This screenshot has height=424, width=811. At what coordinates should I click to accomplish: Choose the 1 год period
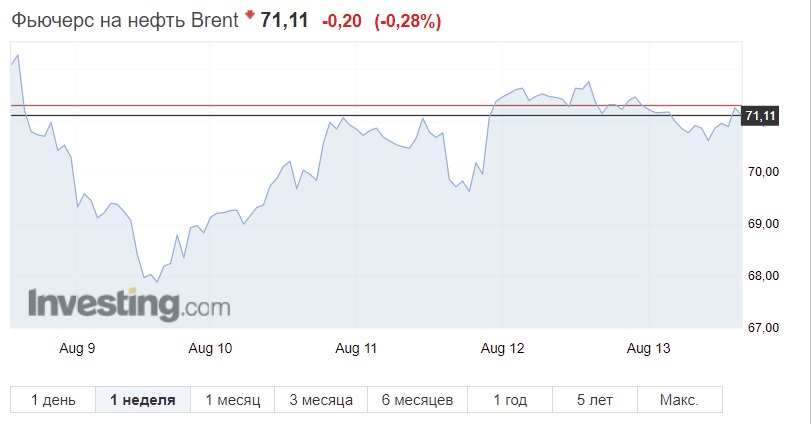point(510,400)
